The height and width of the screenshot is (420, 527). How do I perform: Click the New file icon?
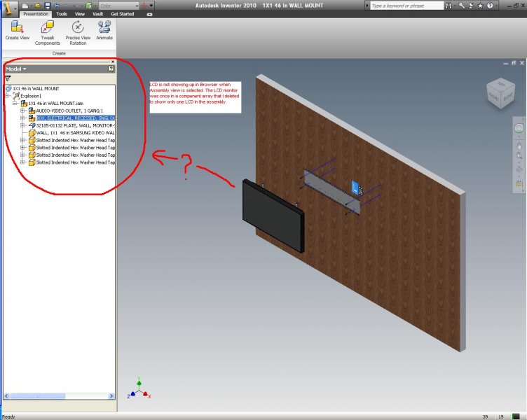pos(25,6)
